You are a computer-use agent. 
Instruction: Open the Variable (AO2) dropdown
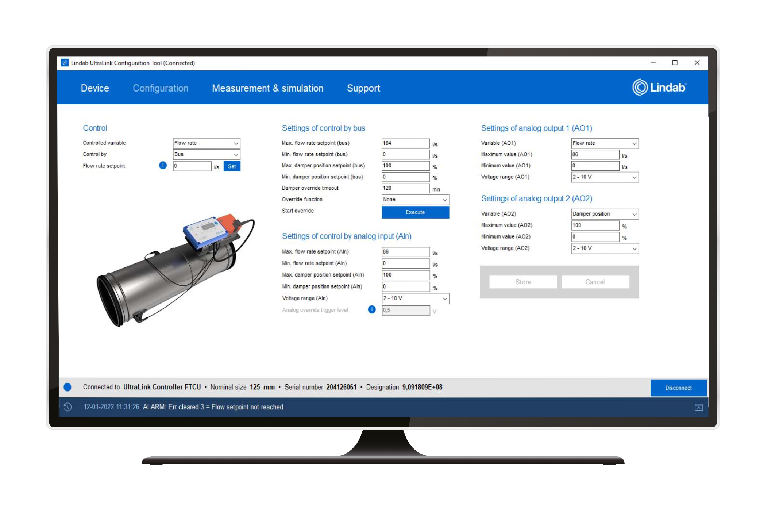pos(605,214)
